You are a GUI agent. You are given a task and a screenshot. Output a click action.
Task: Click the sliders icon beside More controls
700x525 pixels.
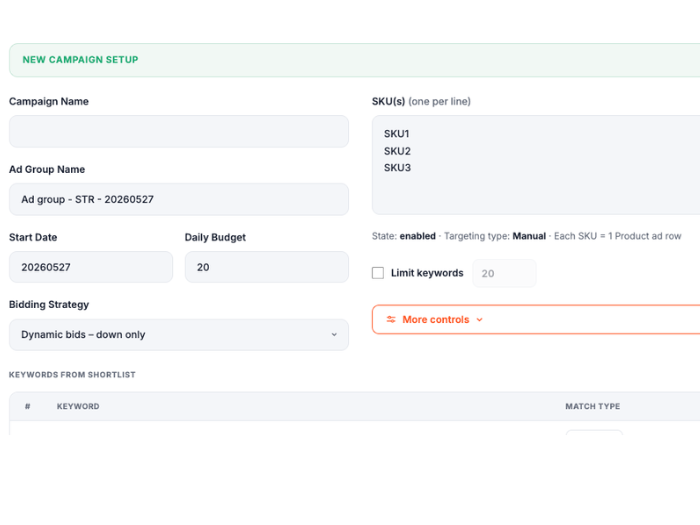pos(391,319)
